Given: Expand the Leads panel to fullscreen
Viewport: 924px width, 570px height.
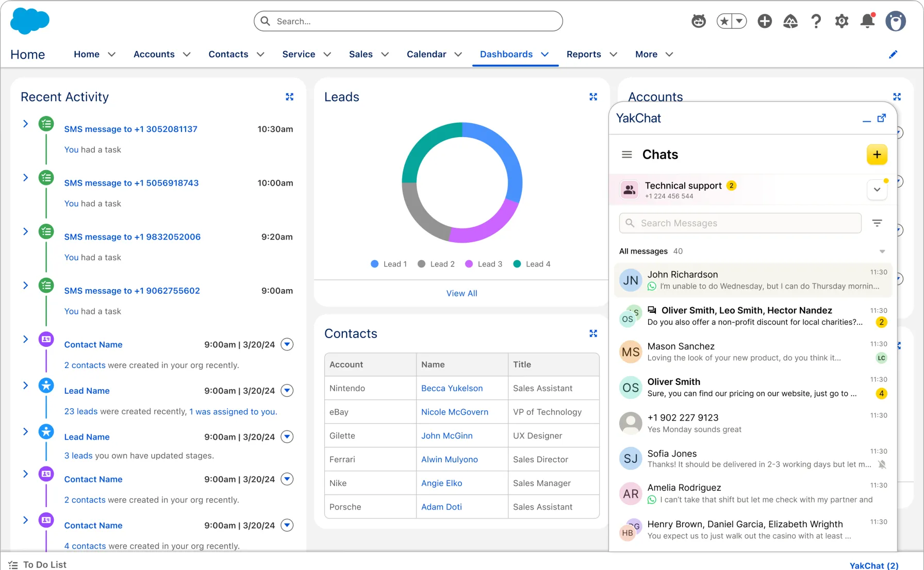Looking at the screenshot, I should [593, 97].
